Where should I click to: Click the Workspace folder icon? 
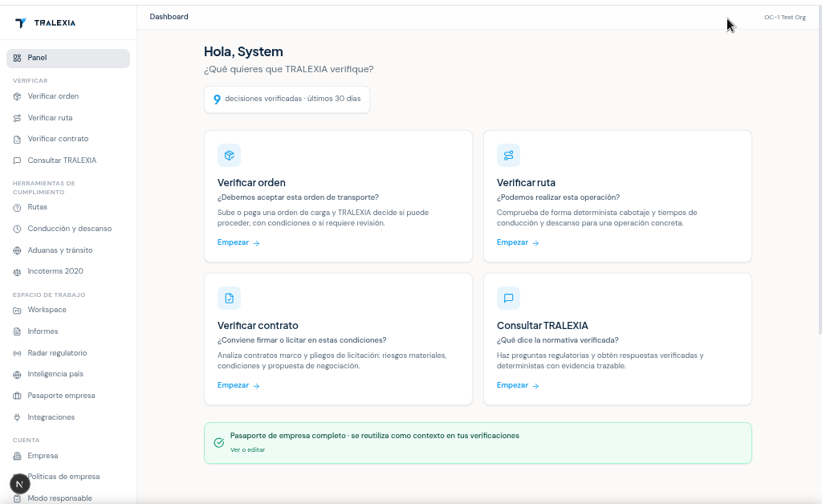pos(18,310)
